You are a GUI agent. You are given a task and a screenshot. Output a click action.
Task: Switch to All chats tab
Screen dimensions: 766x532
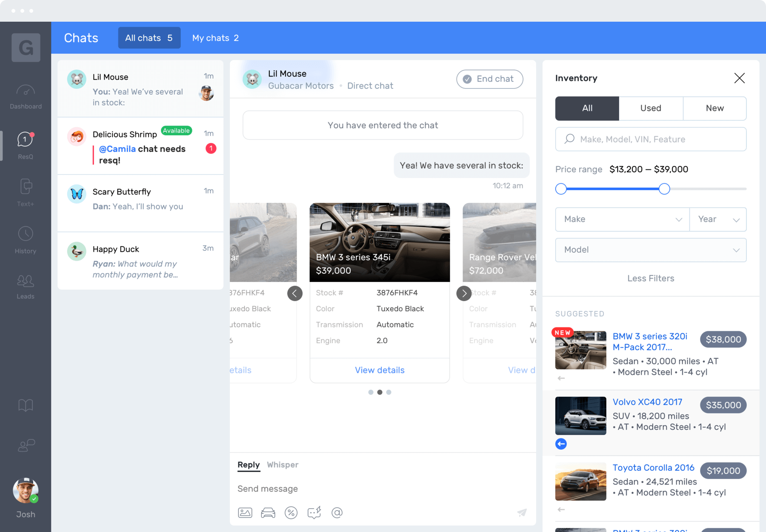click(x=149, y=38)
